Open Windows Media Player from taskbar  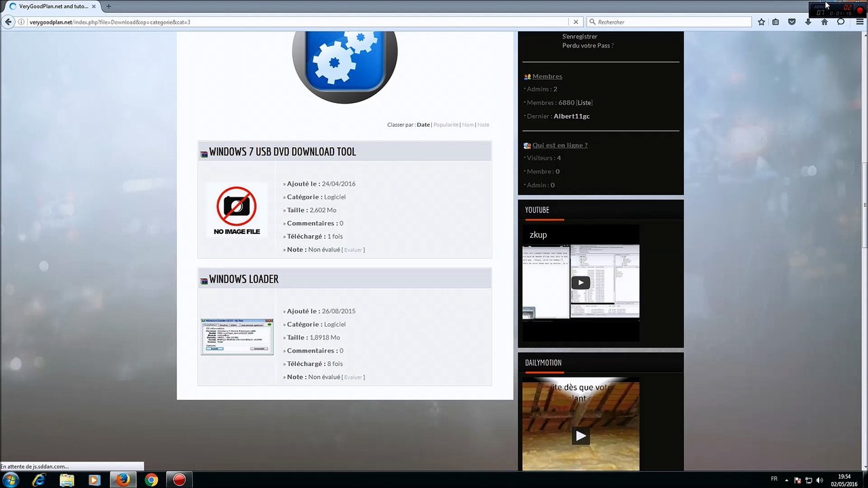click(x=94, y=480)
